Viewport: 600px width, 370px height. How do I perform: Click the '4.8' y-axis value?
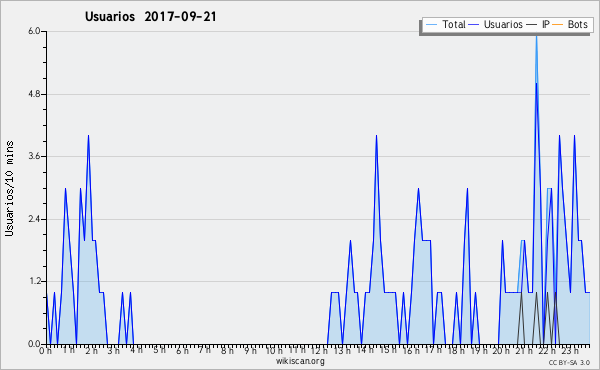coord(34,94)
